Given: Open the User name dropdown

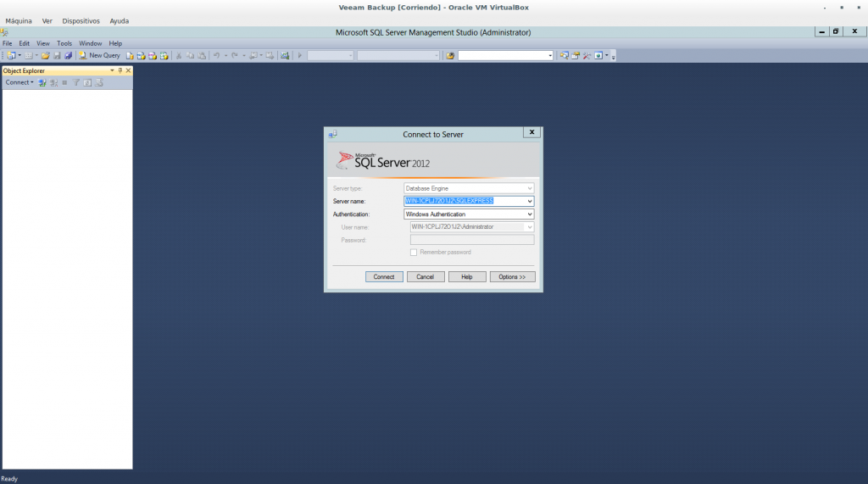Looking at the screenshot, I should click(x=529, y=227).
